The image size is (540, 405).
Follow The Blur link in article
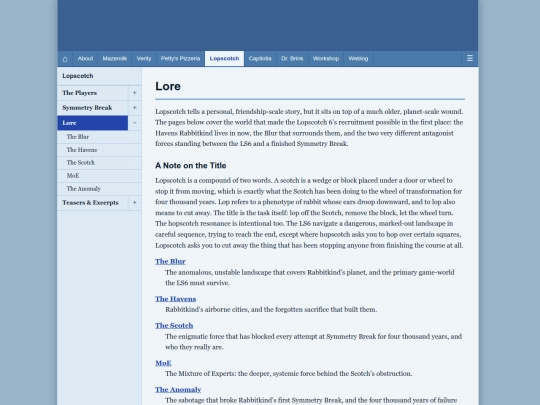point(170,261)
